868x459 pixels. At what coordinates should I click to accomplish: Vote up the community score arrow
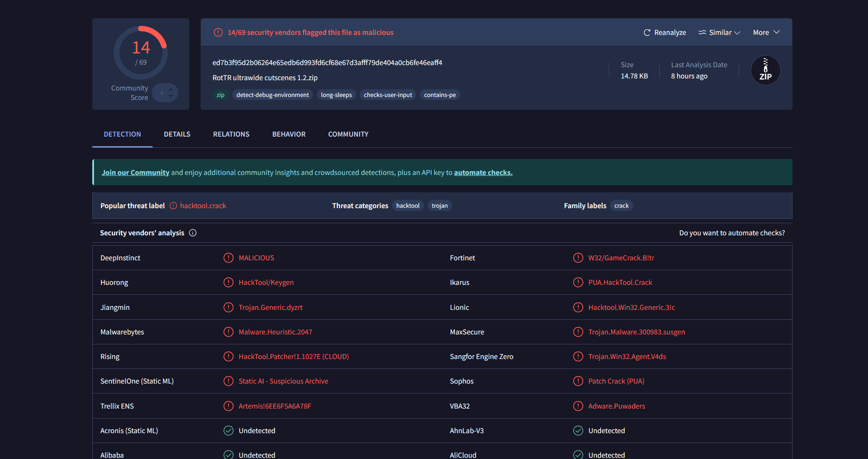(x=171, y=90)
